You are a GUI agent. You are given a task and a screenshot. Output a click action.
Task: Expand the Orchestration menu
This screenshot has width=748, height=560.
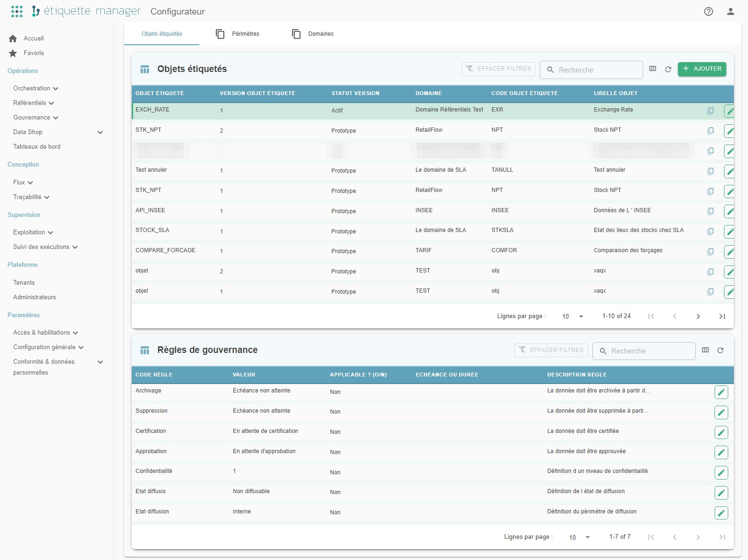coord(36,88)
